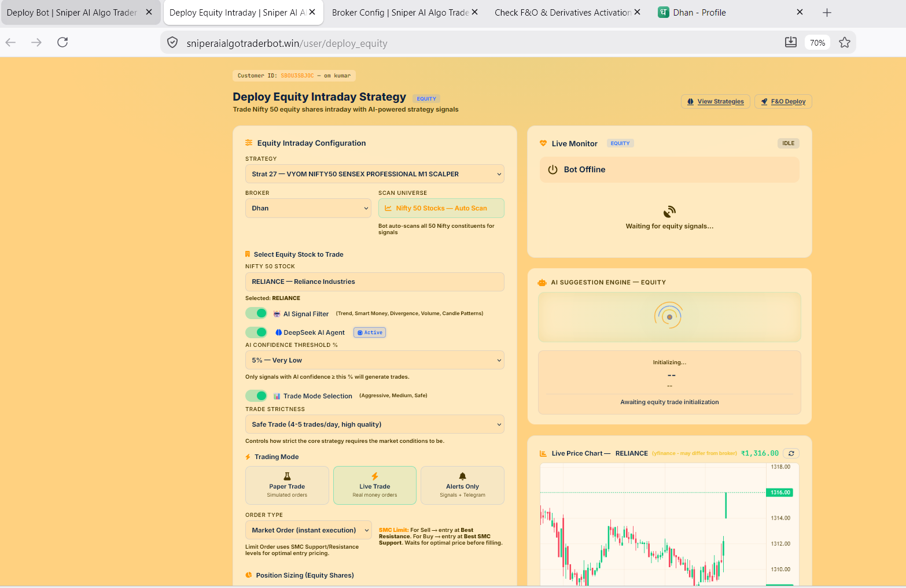Click the download/save page icon
The width and height of the screenshot is (906, 588).
pos(791,42)
